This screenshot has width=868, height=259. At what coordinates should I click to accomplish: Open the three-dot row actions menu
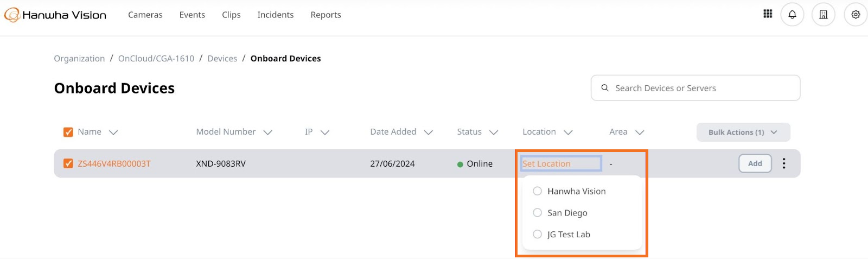784,163
